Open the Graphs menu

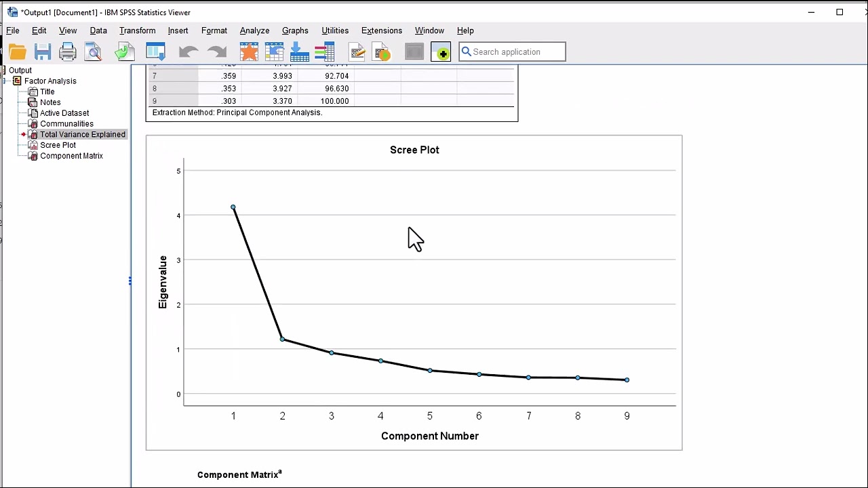tap(295, 30)
